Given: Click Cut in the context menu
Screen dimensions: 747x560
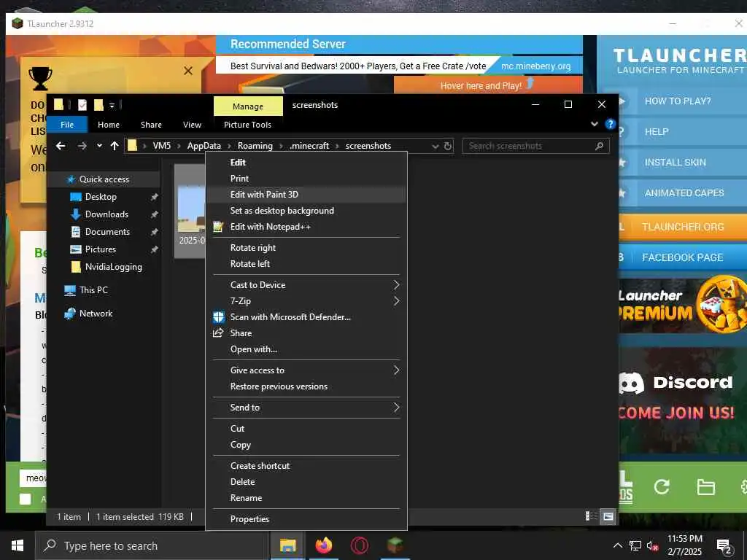Looking at the screenshot, I should click(x=306, y=429).
